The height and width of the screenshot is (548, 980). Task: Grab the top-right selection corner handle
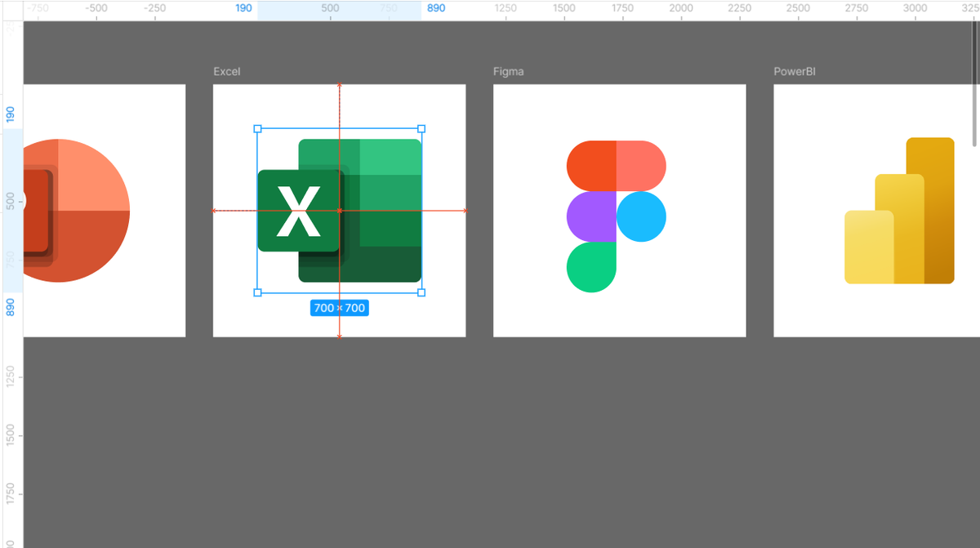(x=421, y=128)
